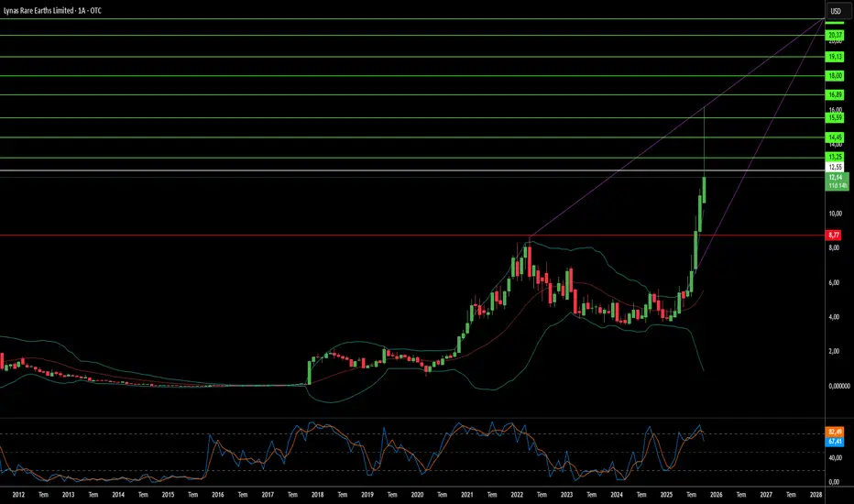Click the 13,25 green price label
The image size is (854, 504).
coord(835,158)
